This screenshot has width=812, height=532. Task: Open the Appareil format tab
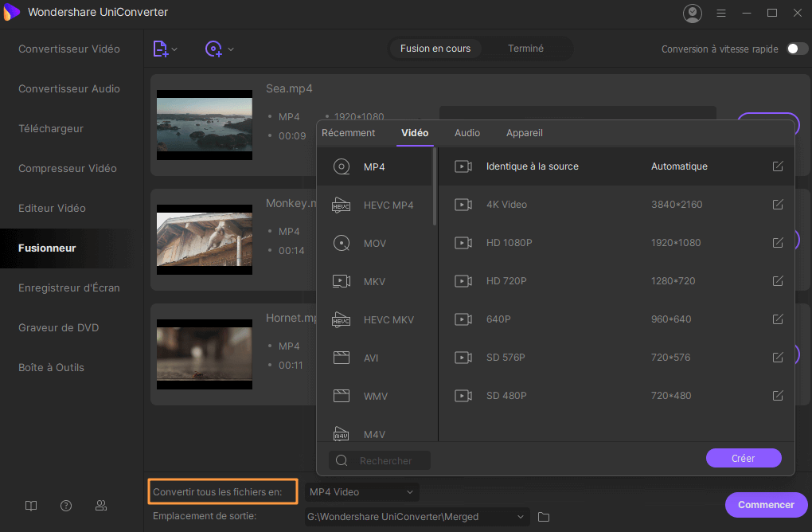[524, 133]
